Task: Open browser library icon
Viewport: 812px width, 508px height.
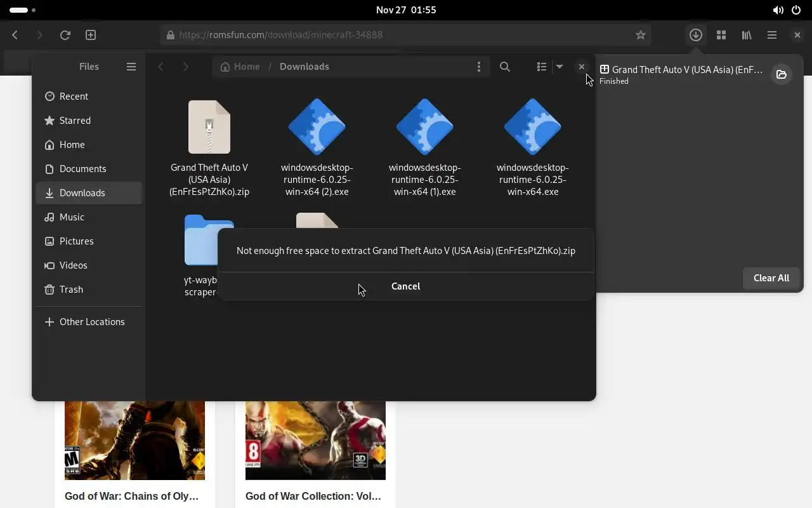Action: click(x=747, y=35)
